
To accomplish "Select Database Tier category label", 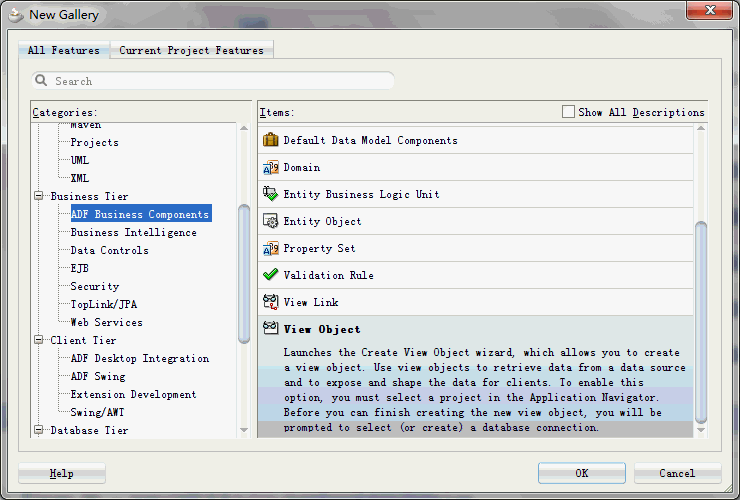I will (x=89, y=430).
